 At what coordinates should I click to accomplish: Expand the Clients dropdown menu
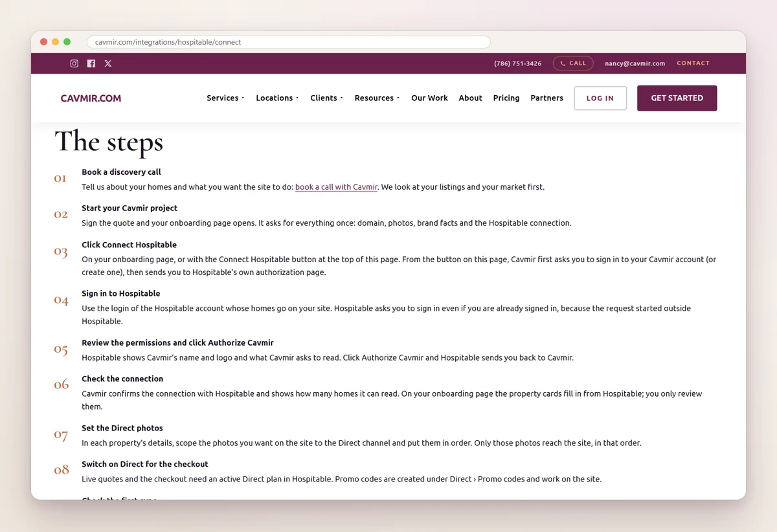[x=326, y=98]
